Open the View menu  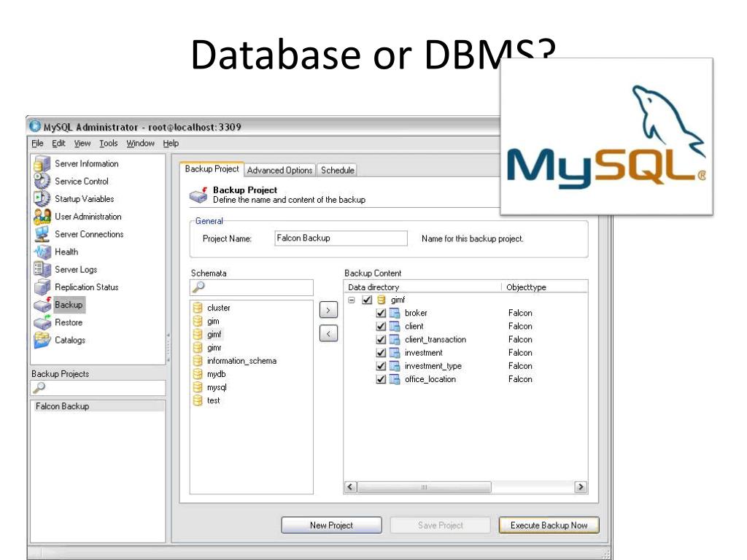(x=82, y=144)
